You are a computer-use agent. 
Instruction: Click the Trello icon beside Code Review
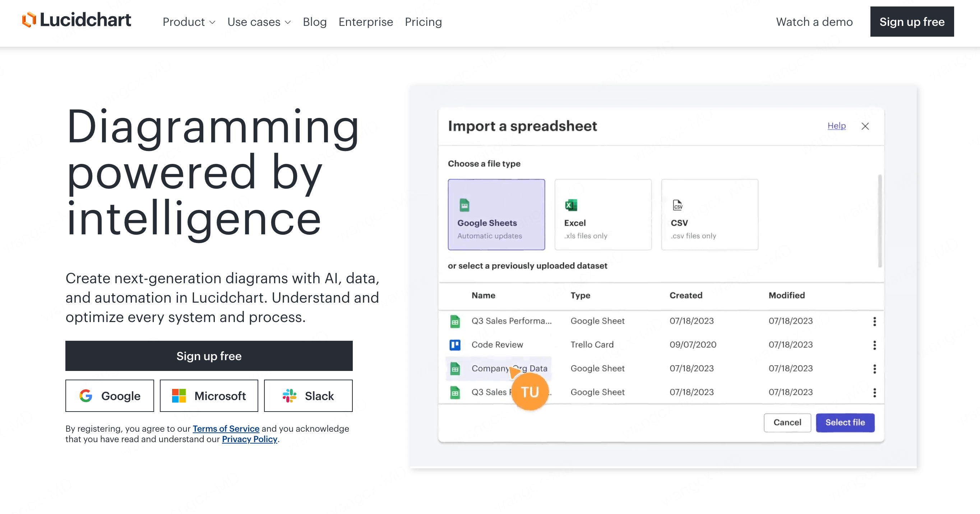click(x=455, y=345)
